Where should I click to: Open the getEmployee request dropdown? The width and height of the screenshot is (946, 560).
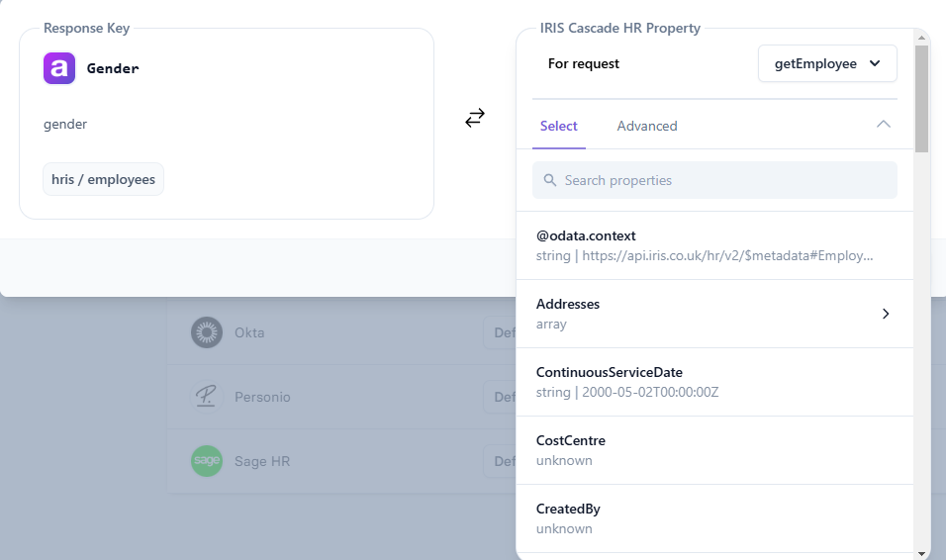click(x=827, y=63)
